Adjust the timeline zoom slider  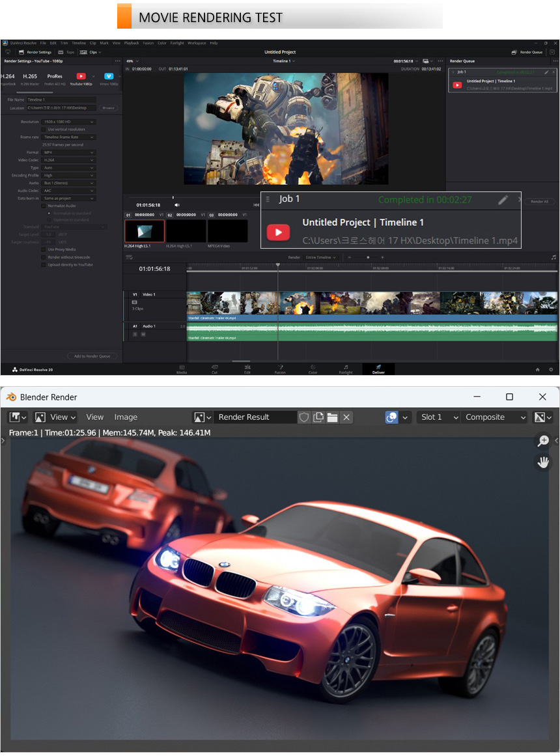(x=368, y=257)
